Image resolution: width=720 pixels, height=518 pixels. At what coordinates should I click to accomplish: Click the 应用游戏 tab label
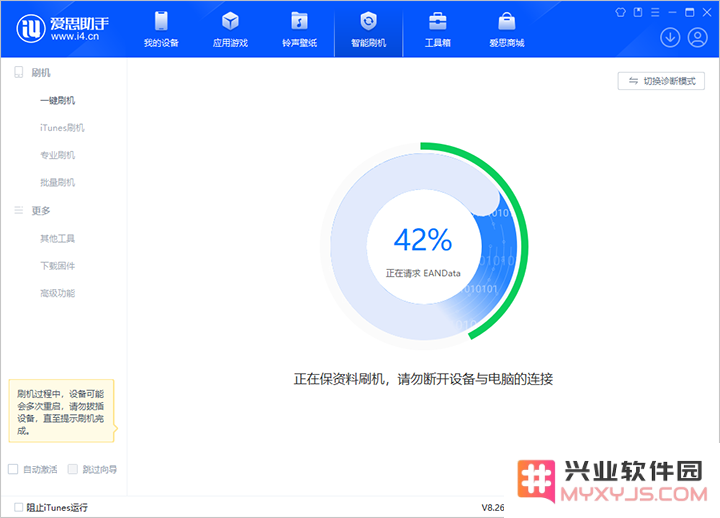[230, 43]
